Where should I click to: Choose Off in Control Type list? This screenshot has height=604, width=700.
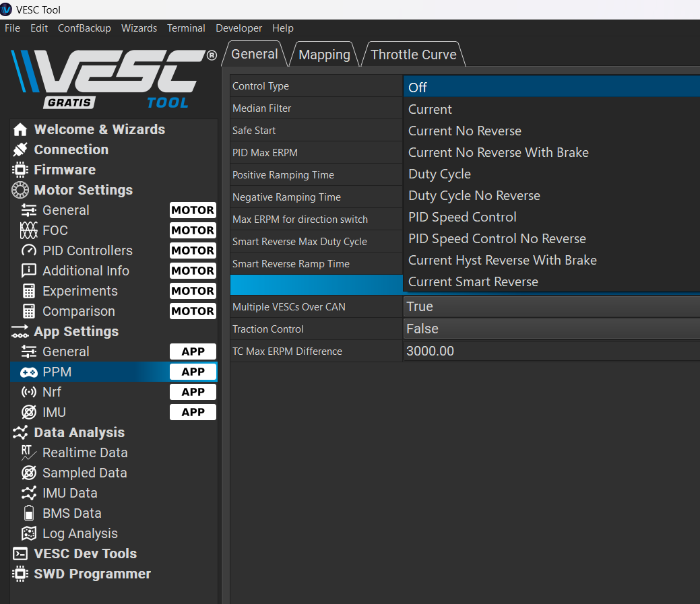tap(552, 88)
